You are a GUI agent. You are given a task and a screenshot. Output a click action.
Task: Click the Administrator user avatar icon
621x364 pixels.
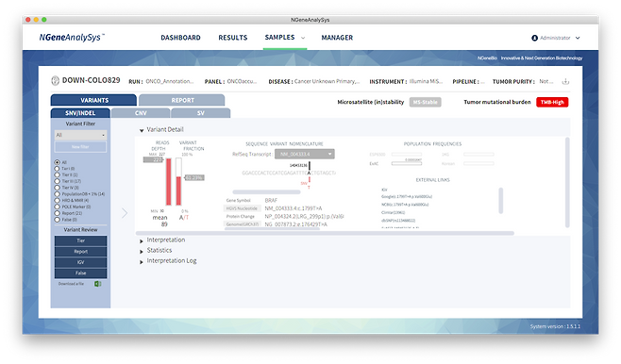click(535, 38)
